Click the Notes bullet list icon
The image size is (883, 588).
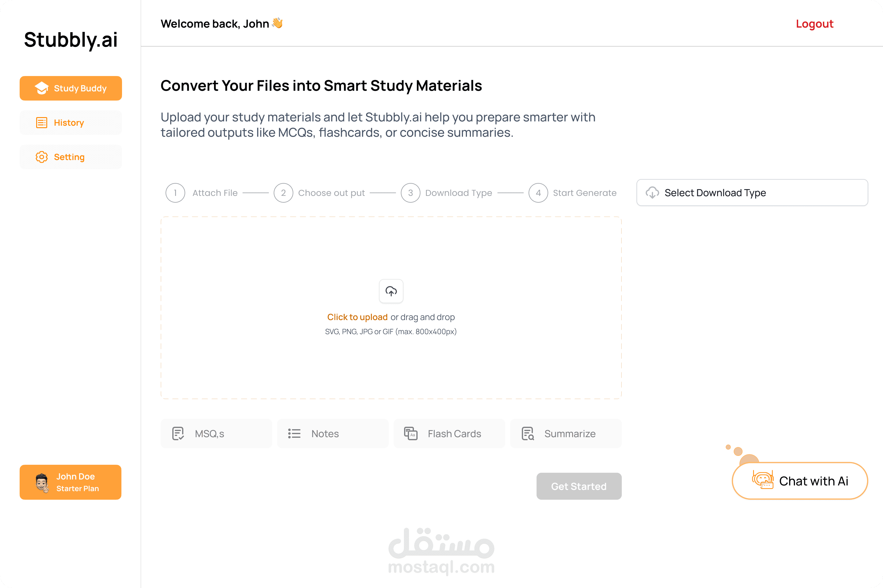click(294, 433)
